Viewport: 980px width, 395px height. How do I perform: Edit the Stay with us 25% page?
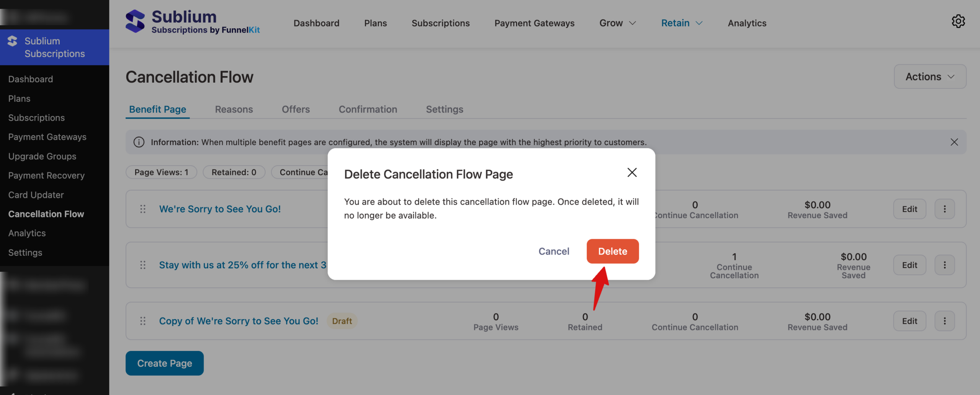[910, 265]
